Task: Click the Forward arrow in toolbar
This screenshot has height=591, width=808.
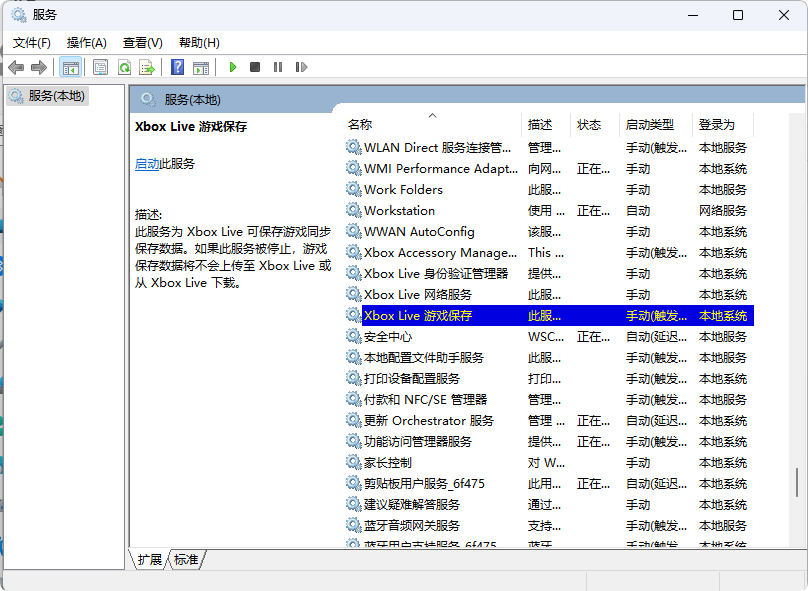Action: coord(39,67)
